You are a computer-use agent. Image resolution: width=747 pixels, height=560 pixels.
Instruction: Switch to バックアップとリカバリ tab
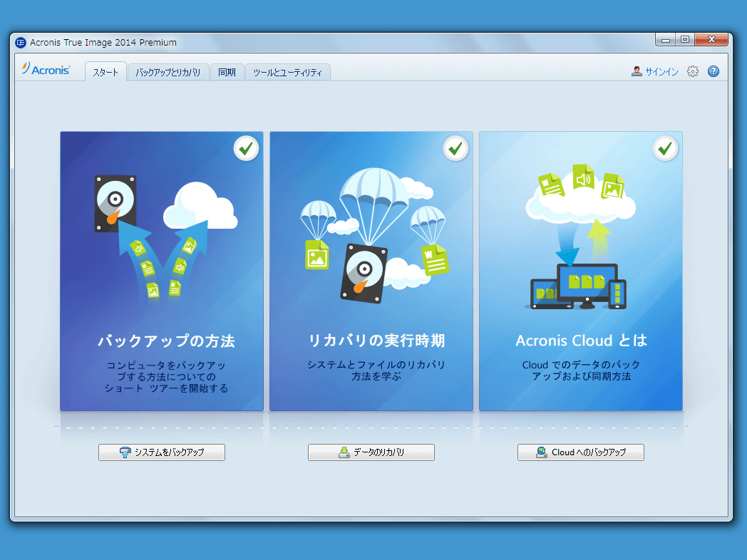click(168, 73)
